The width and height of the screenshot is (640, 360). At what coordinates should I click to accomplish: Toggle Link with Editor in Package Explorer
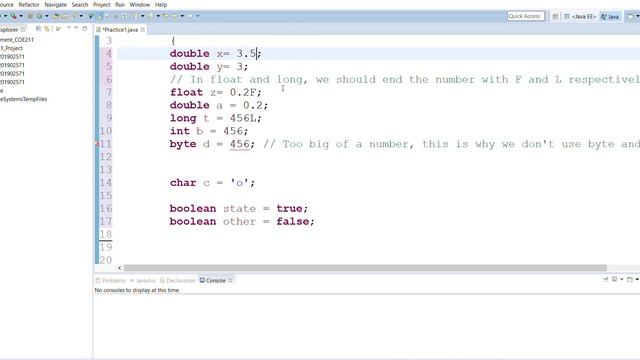(47, 29)
